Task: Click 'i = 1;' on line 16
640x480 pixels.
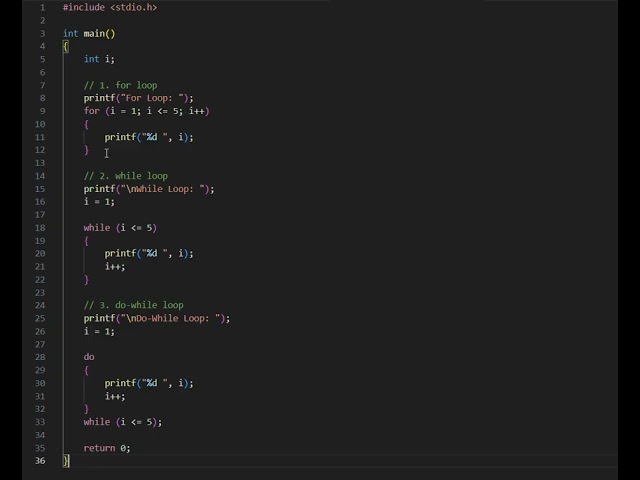Action: tap(99, 202)
